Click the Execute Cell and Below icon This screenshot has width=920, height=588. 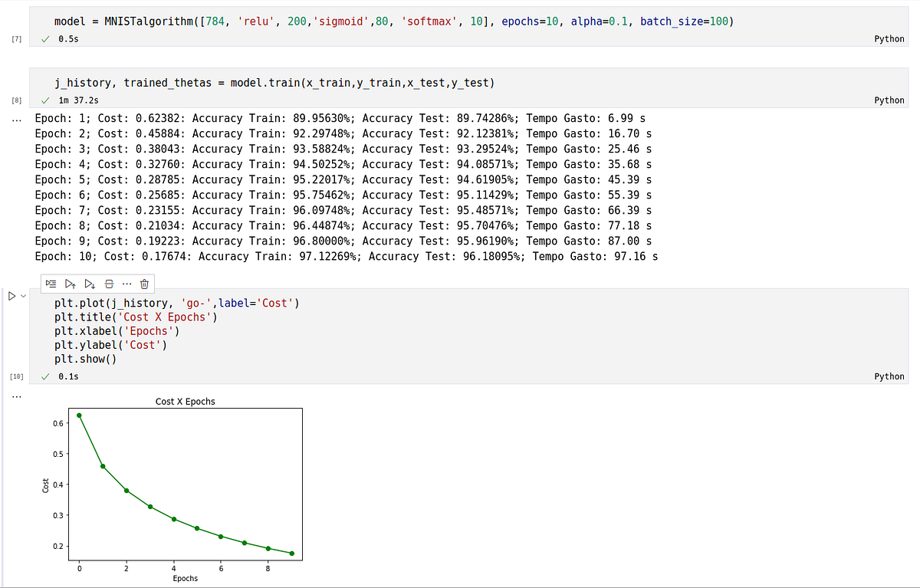(89, 283)
